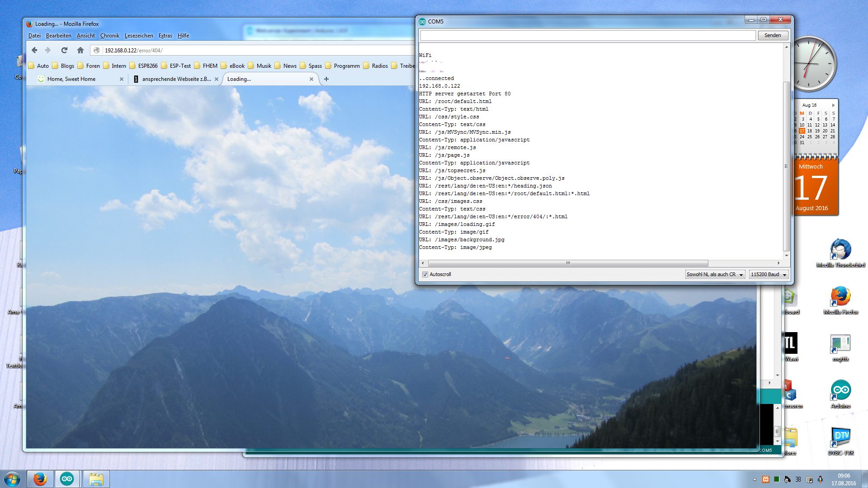Open the Blogs bookmarks folder
Image resolution: width=868 pixels, height=488 pixels.
click(63, 66)
